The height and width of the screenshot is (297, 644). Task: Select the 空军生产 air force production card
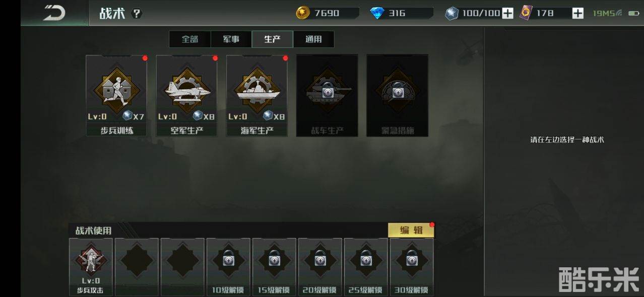(186, 96)
